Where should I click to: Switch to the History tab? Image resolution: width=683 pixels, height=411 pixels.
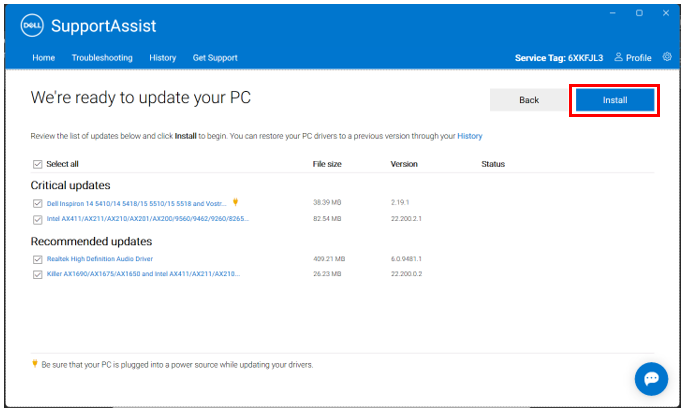click(162, 58)
